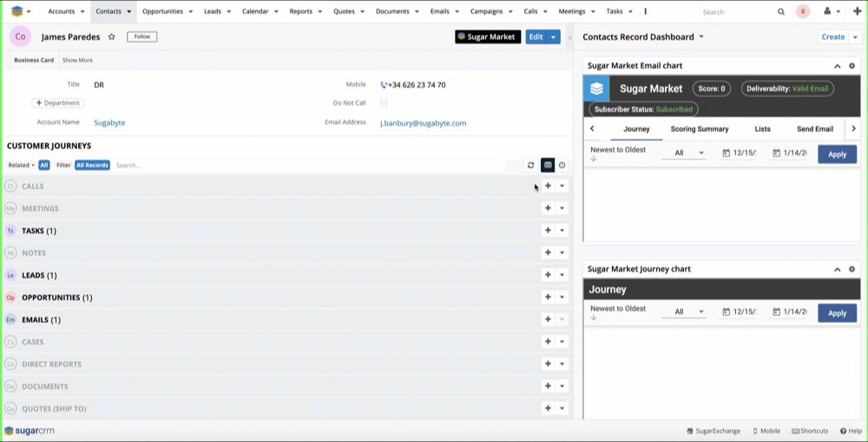Click Show More record tab
Screen dimensions: 868x442
point(77,60)
